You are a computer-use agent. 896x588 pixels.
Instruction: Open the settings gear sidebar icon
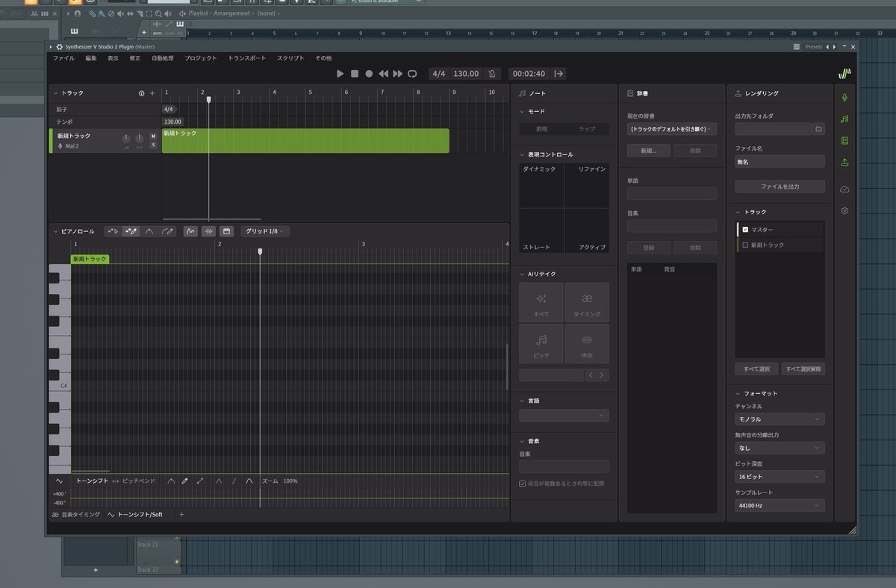844,210
